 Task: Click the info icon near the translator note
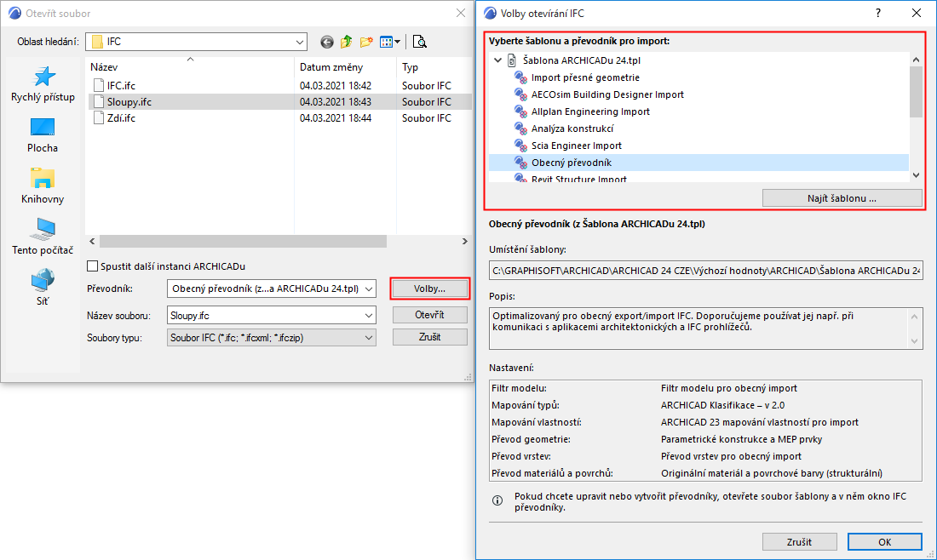point(497,501)
